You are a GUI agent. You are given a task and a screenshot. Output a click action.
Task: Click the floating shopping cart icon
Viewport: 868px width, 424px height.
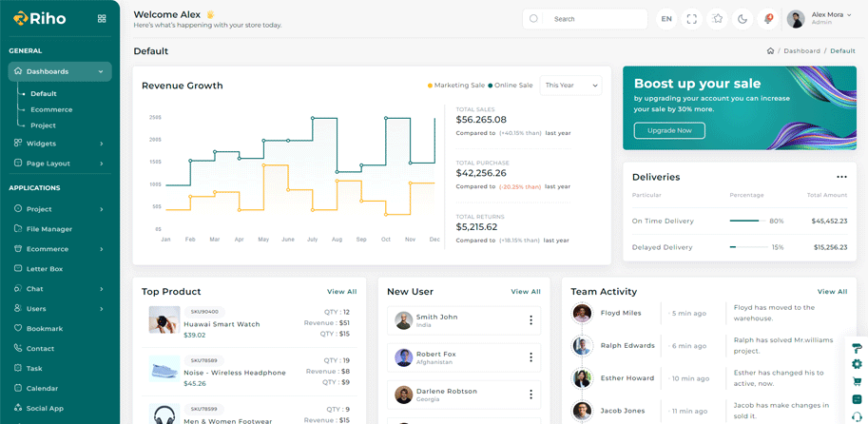coord(857,382)
